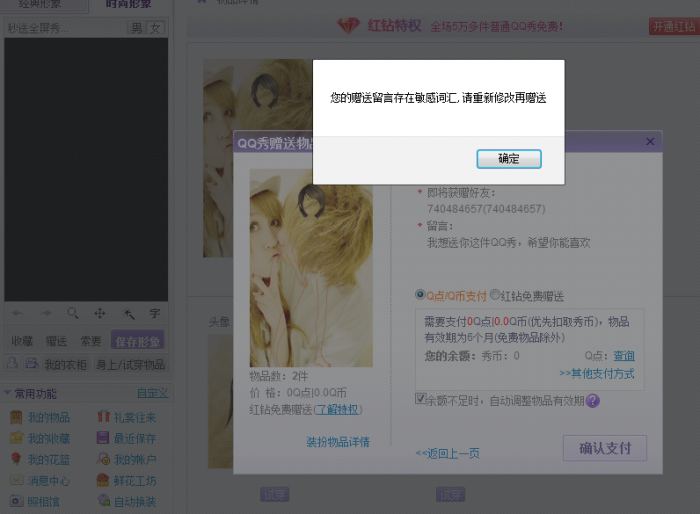Go back via 返回上一页 link
Screen dimensions: 700x514
pyautogui.click(x=447, y=454)
